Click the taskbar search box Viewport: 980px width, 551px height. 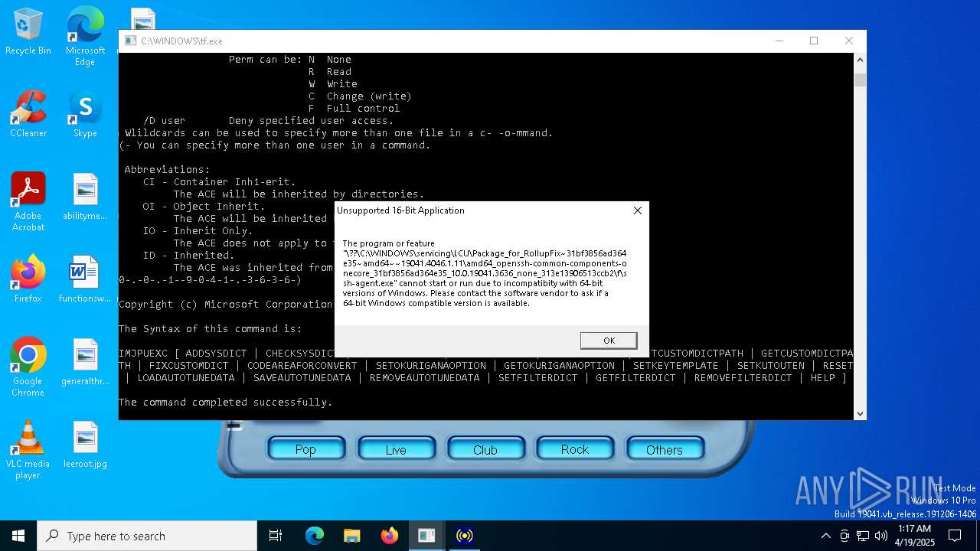[147, 536]
